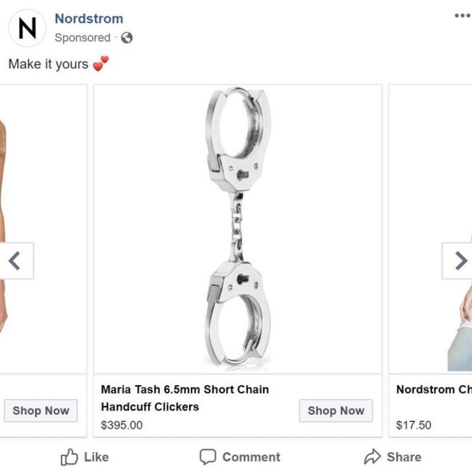Open the Nordstrom page link
472x476 pixels.
(x=89, y=18)
